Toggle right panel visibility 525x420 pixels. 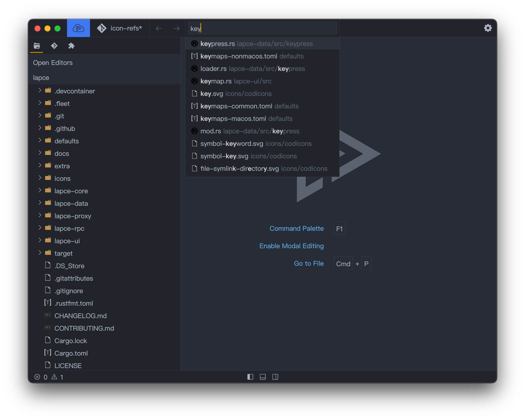pyautogui.click(x=275, y=377)
